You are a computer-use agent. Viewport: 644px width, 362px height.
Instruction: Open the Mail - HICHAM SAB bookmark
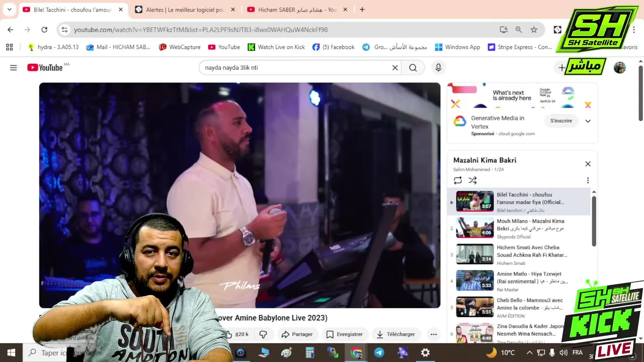(x=118, y=47)
